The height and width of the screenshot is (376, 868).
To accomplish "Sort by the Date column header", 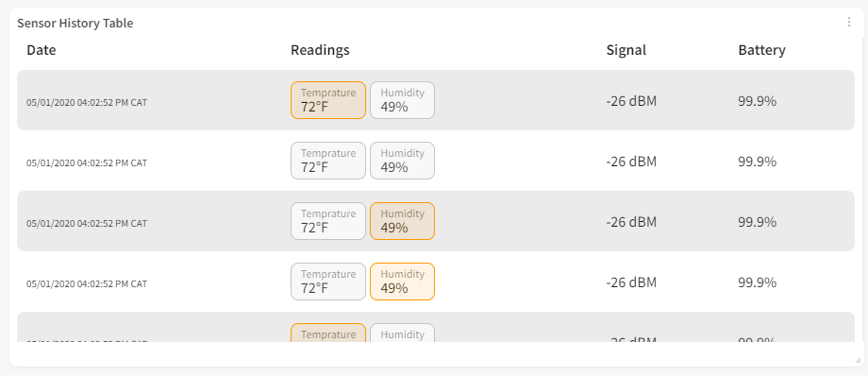I will [x=42, y=50].
